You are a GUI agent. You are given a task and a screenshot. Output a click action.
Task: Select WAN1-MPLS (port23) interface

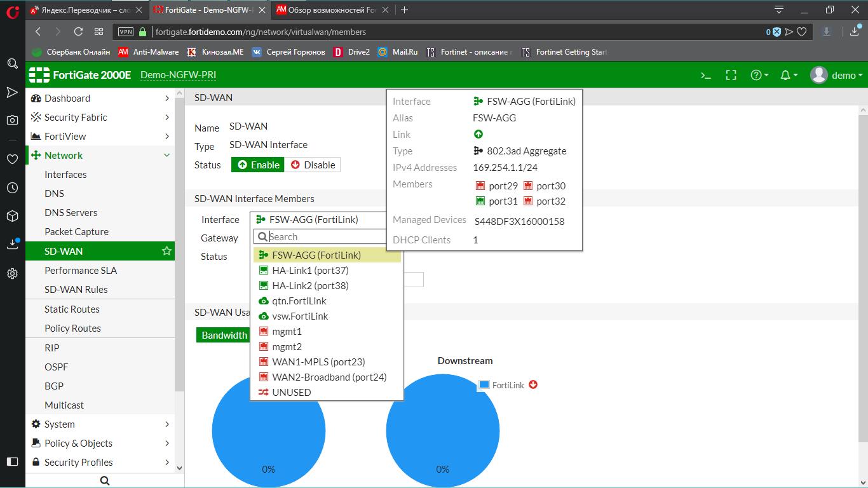(327, 362)
